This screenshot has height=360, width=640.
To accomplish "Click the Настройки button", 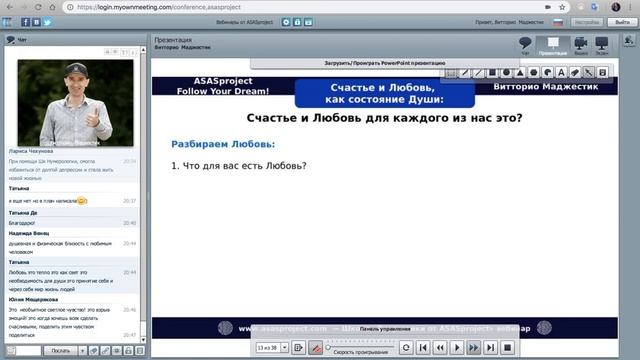I will pos(587,22).
